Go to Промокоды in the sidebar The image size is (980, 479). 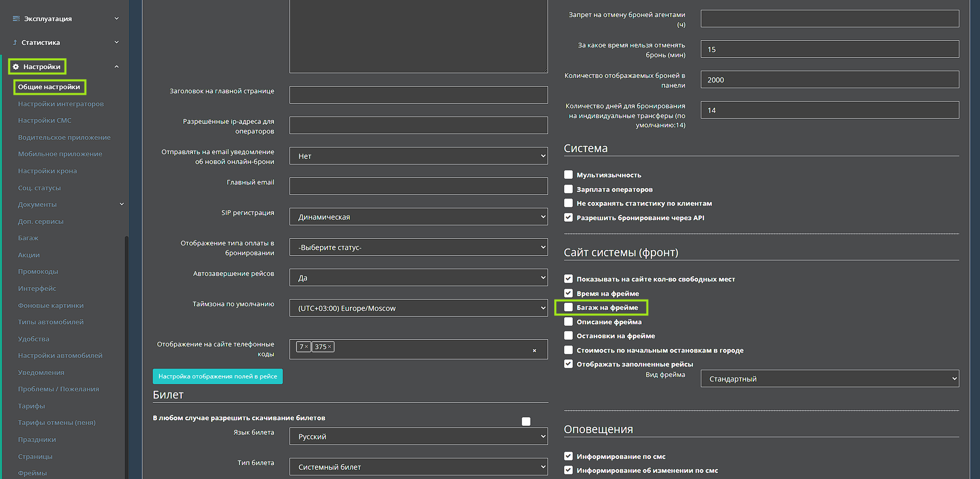[38, 271]
